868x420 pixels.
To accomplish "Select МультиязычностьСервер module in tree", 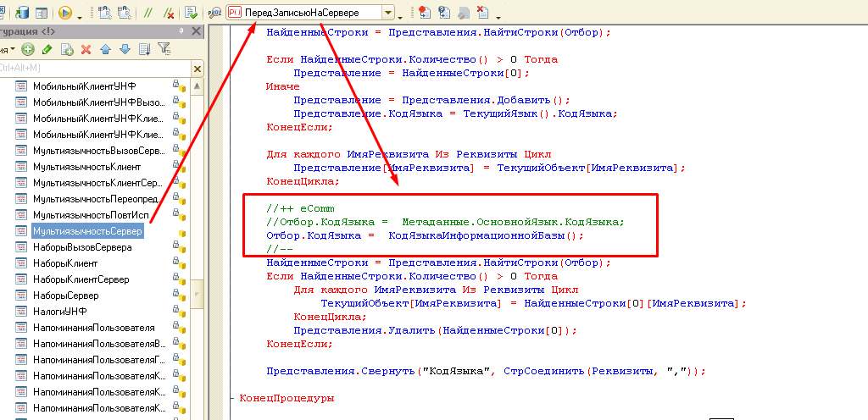I will coord(86,231).
